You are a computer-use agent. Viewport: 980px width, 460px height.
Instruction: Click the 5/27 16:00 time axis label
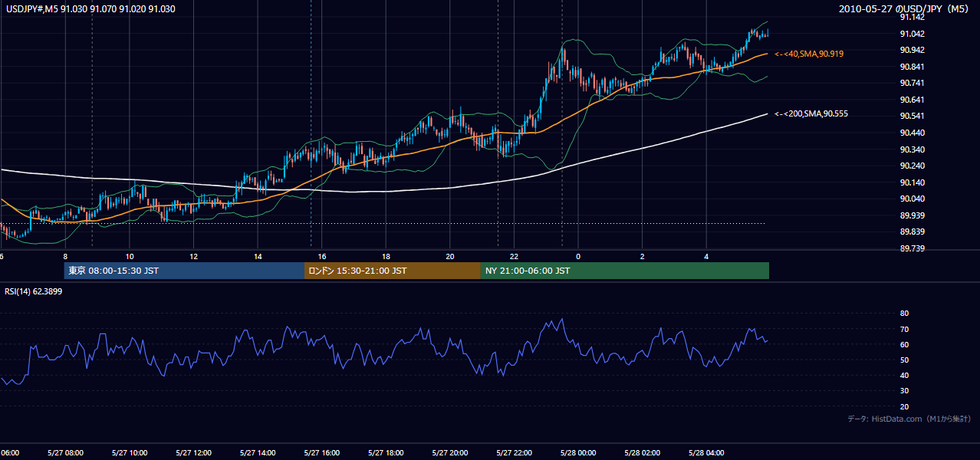point(322,452)
